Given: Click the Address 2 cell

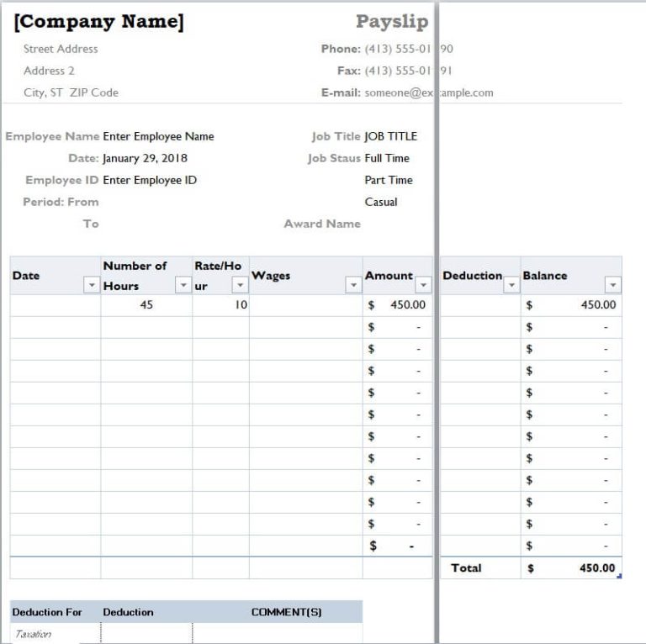Looking at the screenshot, I should [x=49, y=71].
